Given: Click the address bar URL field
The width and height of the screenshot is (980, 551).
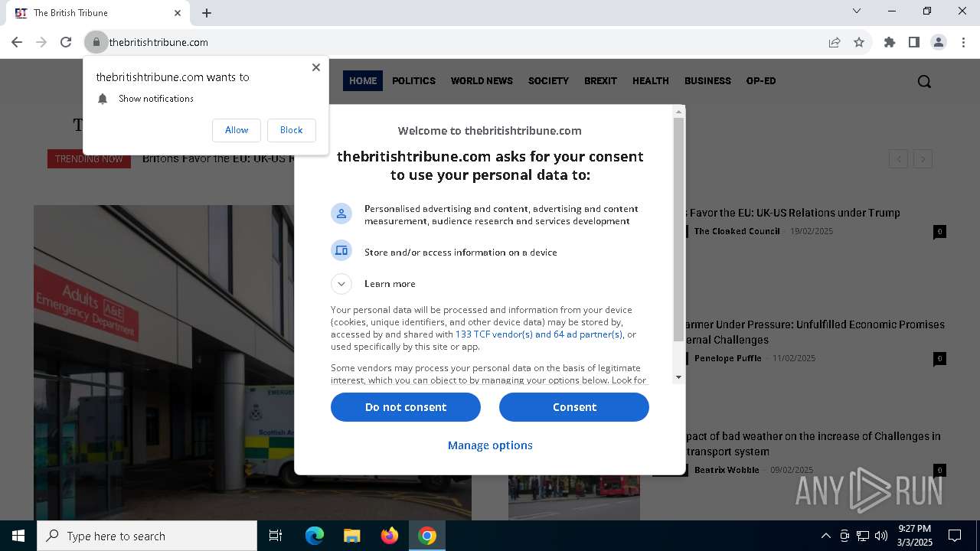Looking at the screenshot, I should 459,42.
